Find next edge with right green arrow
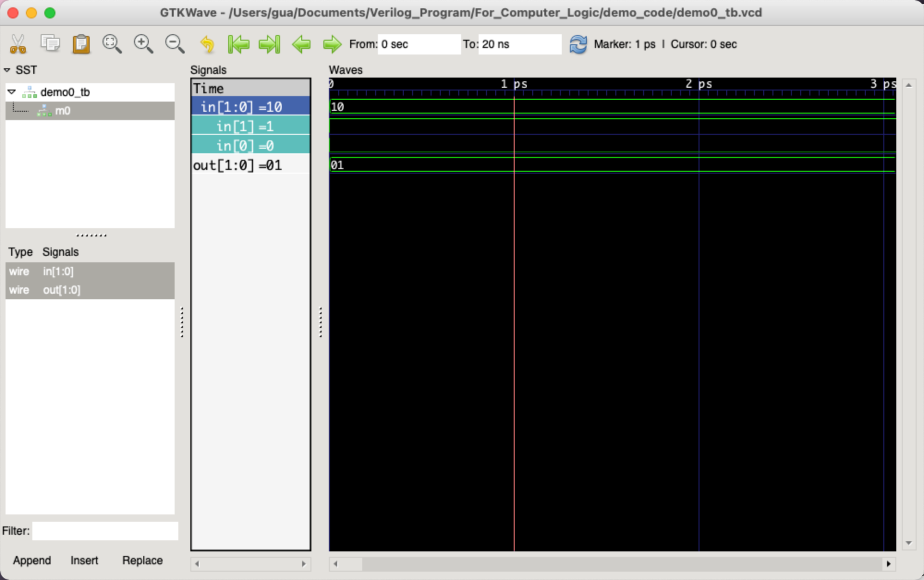The height and width of the screenshot is (580, 924). point(332,44)
